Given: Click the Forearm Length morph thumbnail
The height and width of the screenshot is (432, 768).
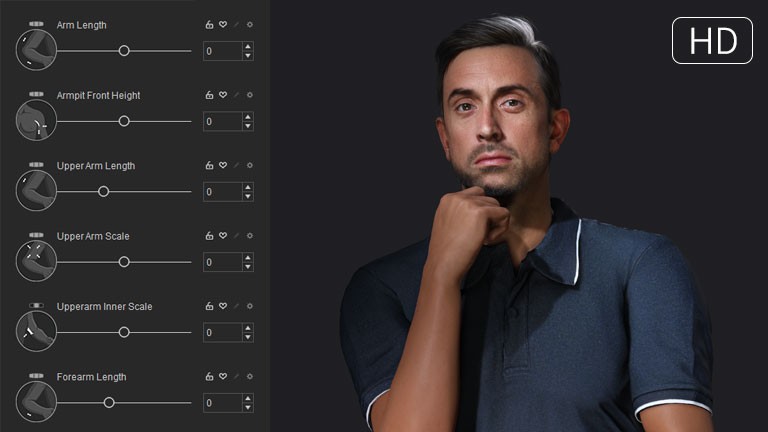Looking at the screenshot, I should [x=36, y=402].
